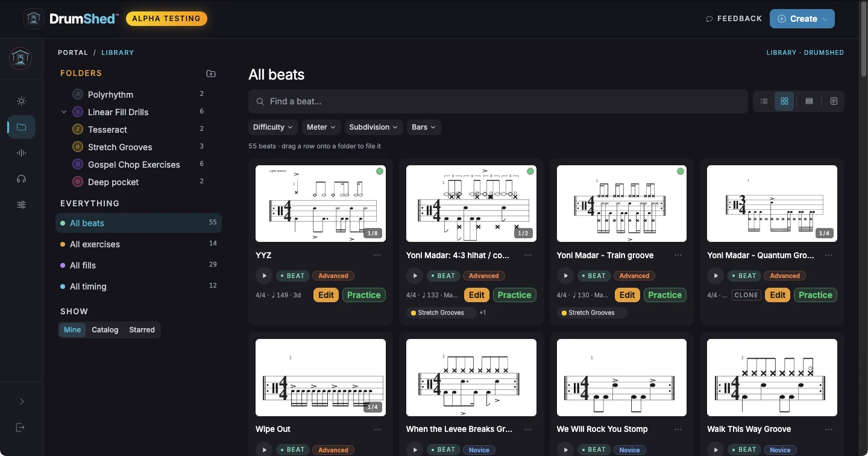Click the Find a beat search field
Viewport: 868px width, 456px height.
tap(498, 101)
